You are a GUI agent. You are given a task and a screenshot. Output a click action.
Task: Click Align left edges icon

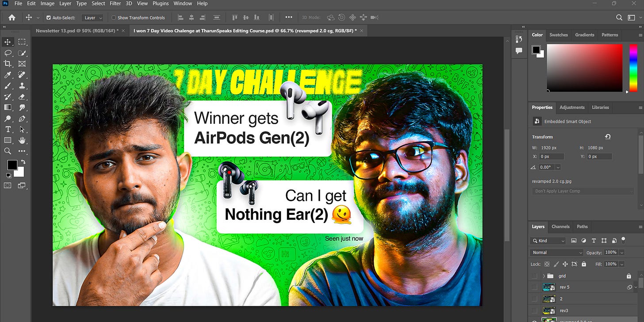(x=180, y=18)
